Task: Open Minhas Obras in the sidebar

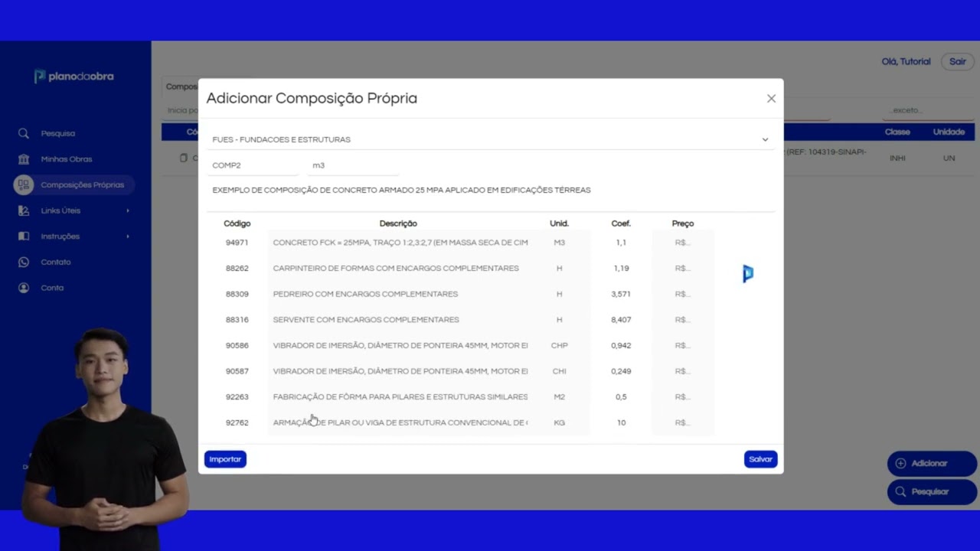Action: [x=67, y=159]
